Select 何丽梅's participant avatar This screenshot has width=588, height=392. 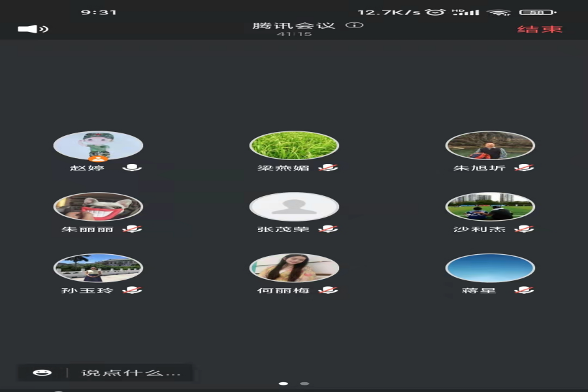pos(294,268)
